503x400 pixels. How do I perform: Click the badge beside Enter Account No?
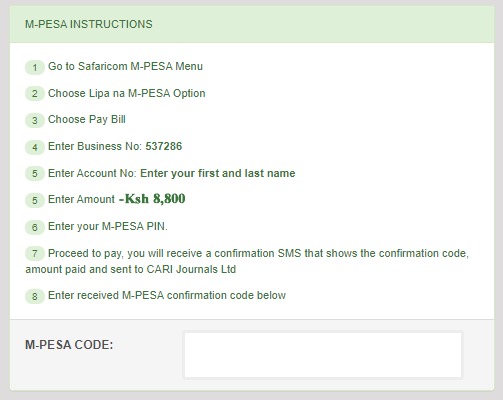click(35, 174)
